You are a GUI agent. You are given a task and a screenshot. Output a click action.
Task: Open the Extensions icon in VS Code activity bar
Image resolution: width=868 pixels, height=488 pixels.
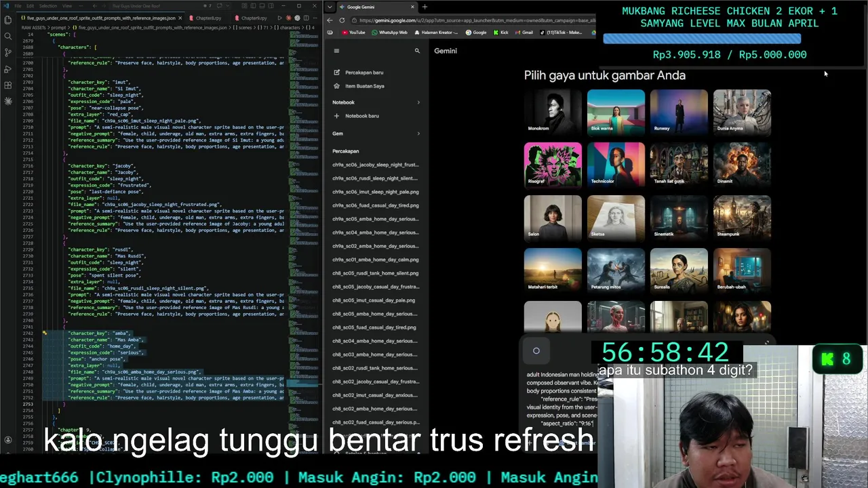pyautogui.click(x=7, y=85)
